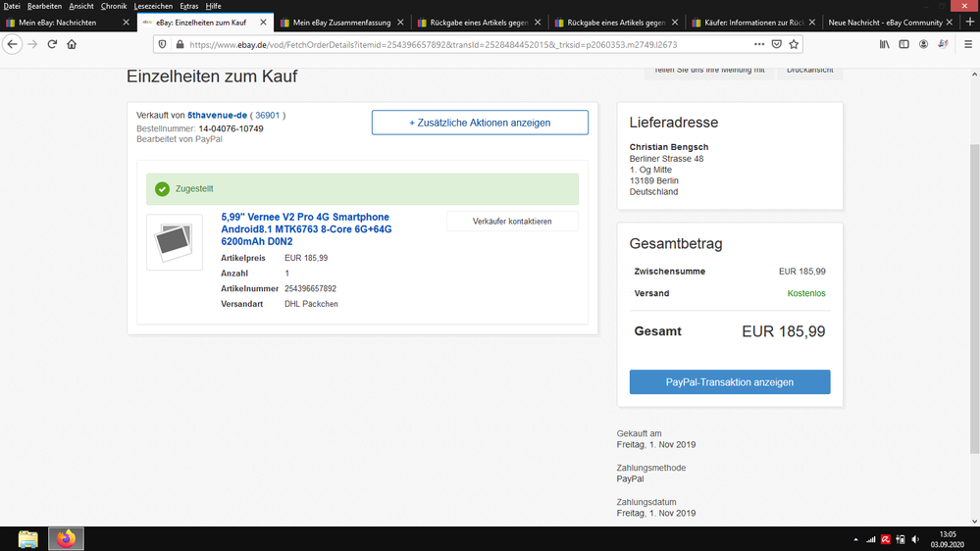
Task: Click scrollbar down arrow
Action: (974, 522)
